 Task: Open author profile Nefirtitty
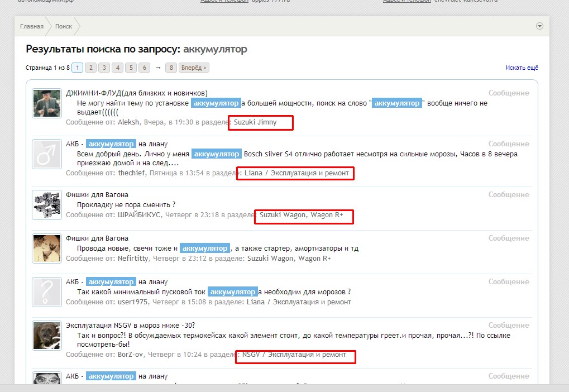click(x=133, y=259)
